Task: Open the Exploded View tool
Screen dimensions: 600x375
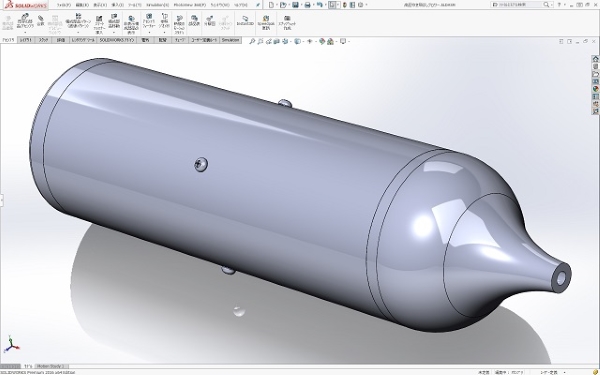Action: 209,21
